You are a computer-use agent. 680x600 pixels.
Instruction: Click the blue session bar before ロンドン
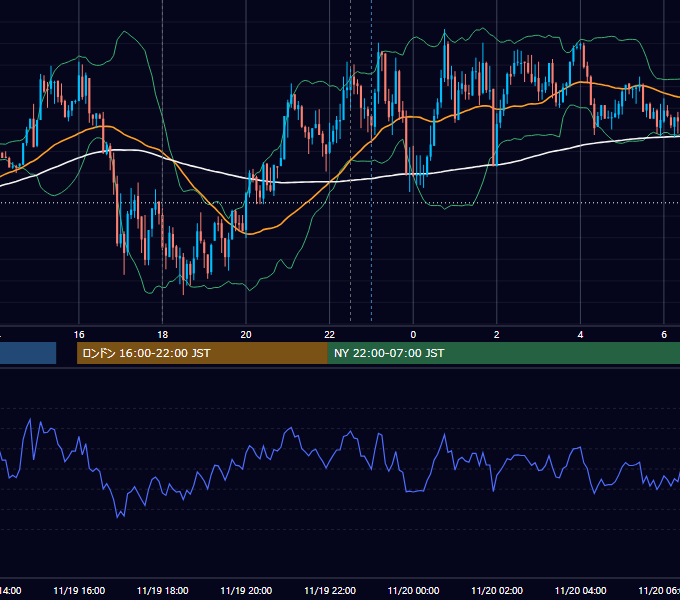tap(28, 353)
